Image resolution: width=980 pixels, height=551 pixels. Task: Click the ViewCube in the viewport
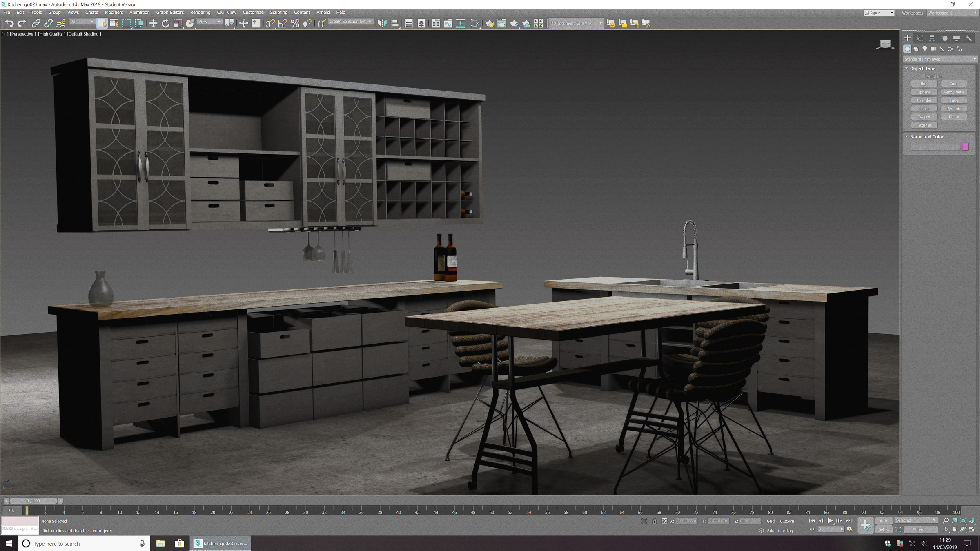885,44
